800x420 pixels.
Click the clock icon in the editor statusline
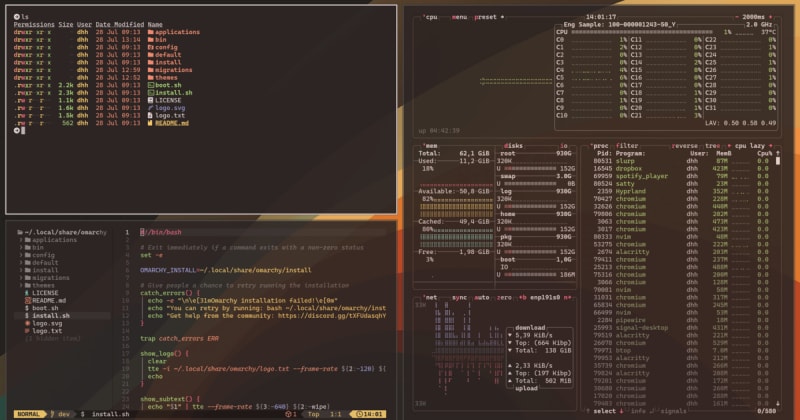click(x=359, y=414)
